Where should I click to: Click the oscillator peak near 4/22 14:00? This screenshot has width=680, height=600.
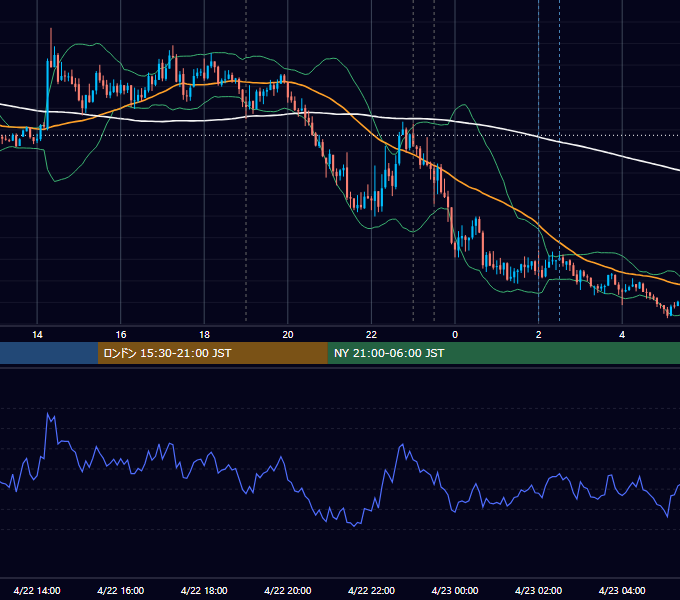pyautogui.click(x=48, y=414)
